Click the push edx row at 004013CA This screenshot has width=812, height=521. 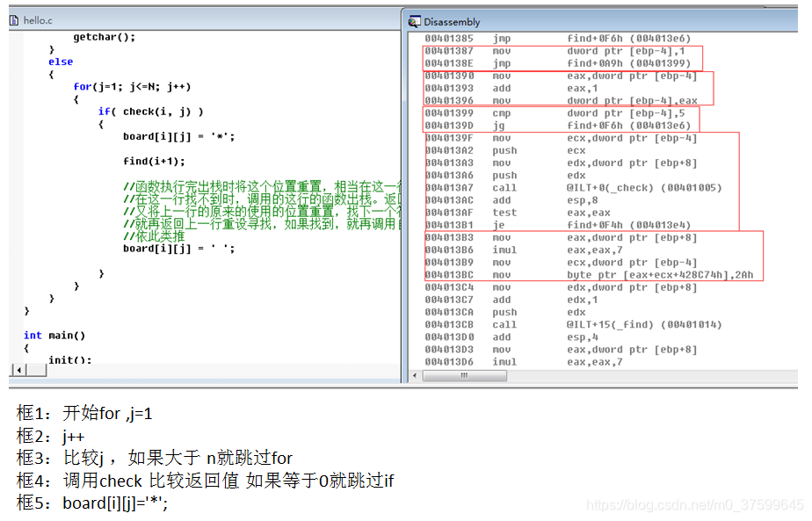point(505,312)
